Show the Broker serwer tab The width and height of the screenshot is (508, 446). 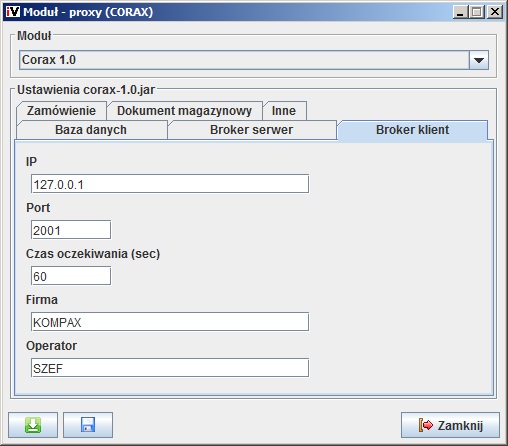252,130
